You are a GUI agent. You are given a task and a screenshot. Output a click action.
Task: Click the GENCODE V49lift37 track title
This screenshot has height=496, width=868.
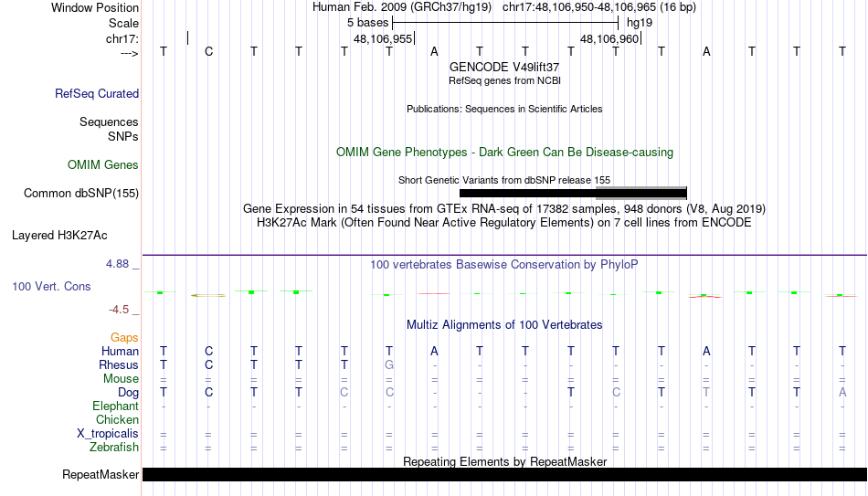point(504,67)
